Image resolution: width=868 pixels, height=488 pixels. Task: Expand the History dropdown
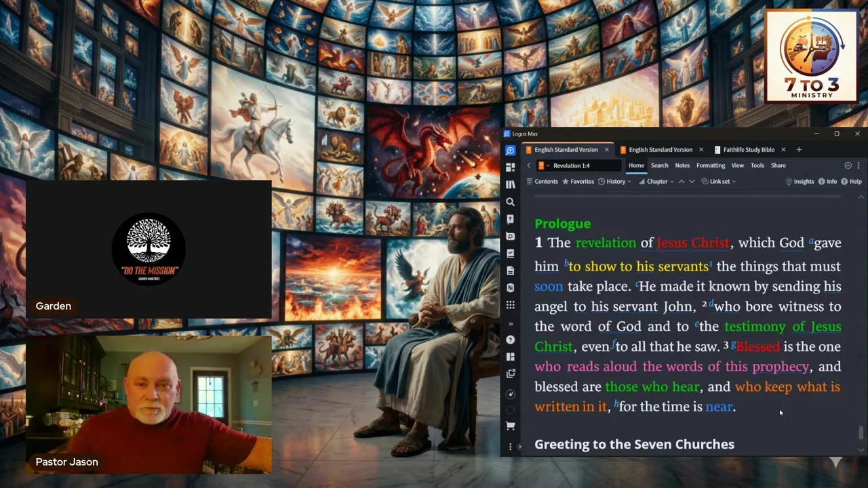(x=615, y=182)
